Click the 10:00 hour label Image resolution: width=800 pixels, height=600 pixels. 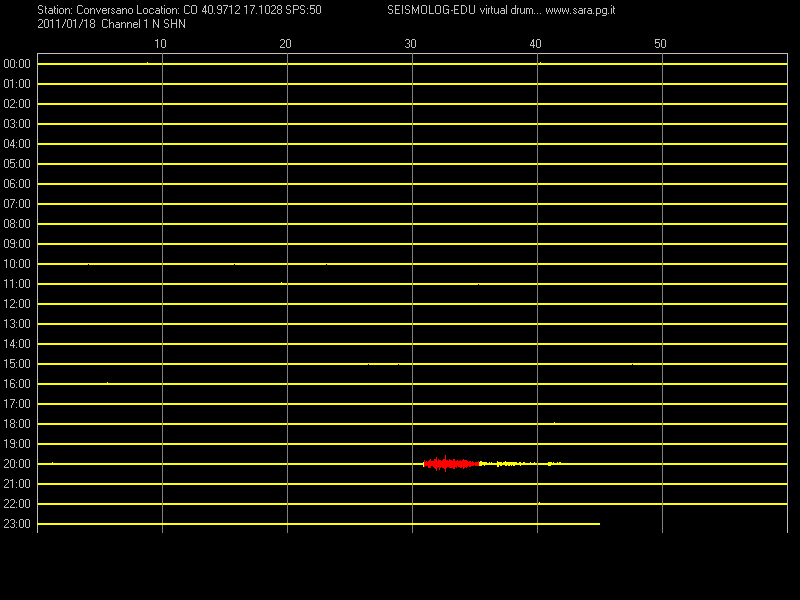[17, 264]
